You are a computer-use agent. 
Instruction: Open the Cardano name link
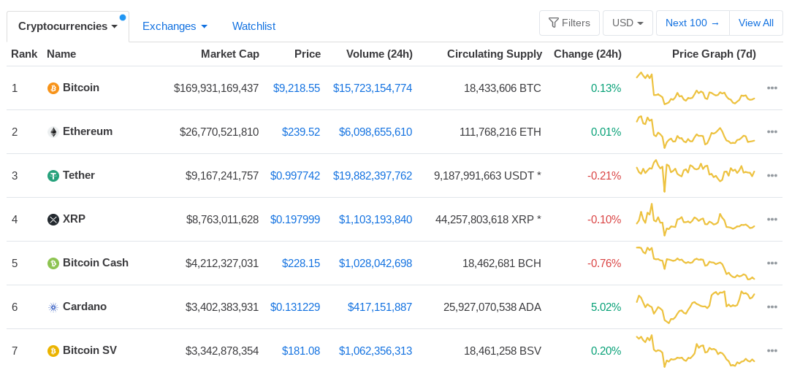click(85, 307)
